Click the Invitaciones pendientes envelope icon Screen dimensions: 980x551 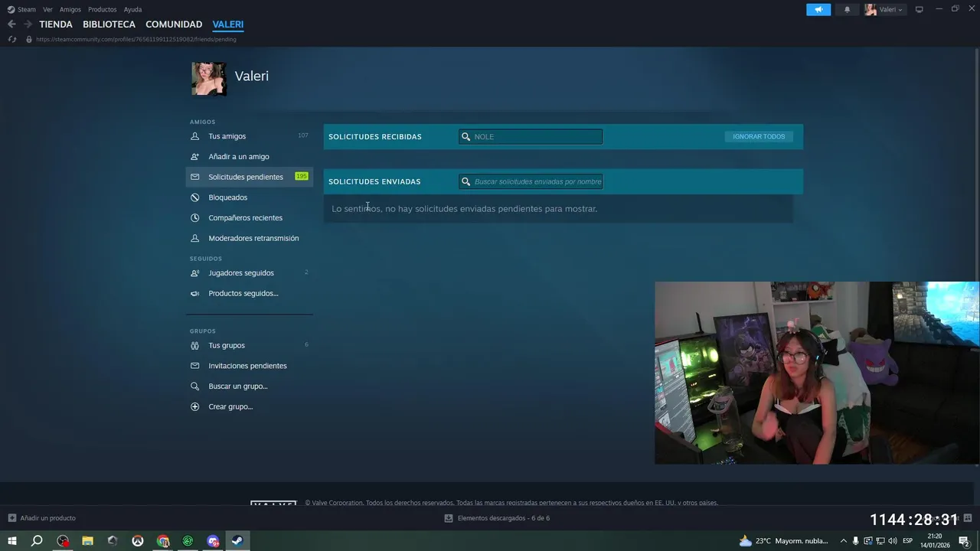[x=194, y=366]
